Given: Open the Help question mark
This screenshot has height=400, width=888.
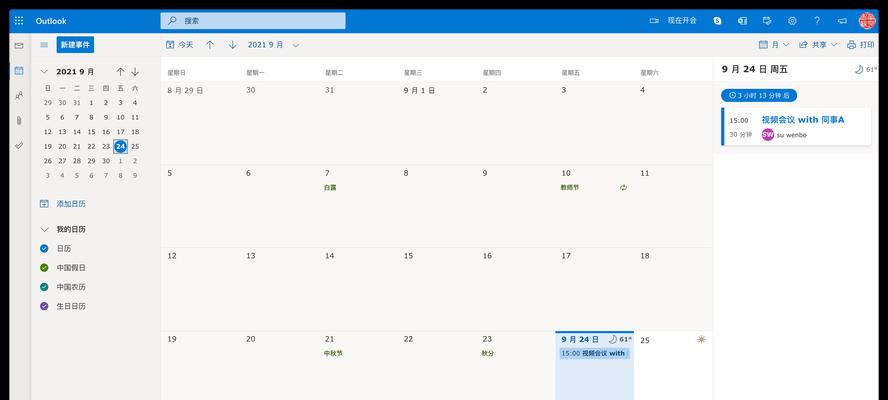Looking at the screenshot, I should 817,21.
